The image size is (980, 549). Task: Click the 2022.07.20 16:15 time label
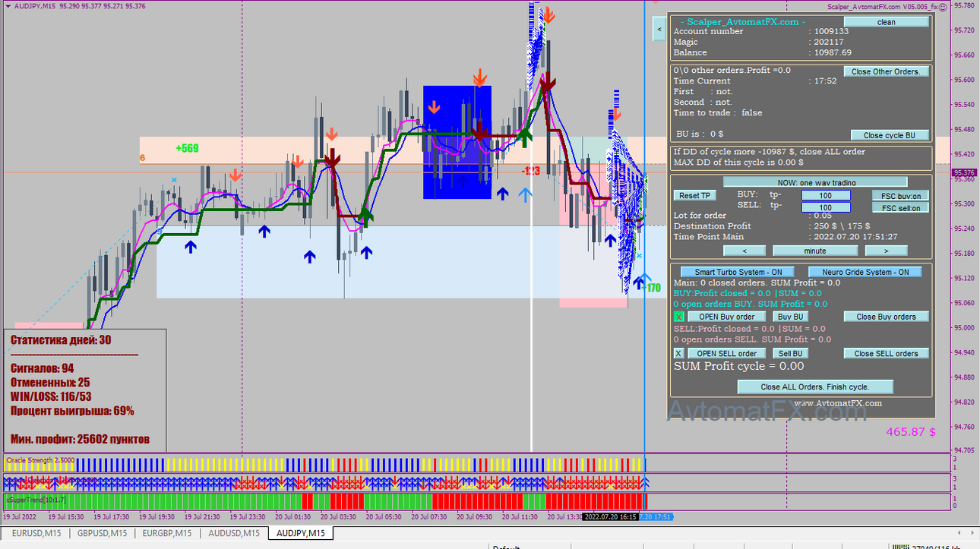pyautogui.click(x=609, y=516)
